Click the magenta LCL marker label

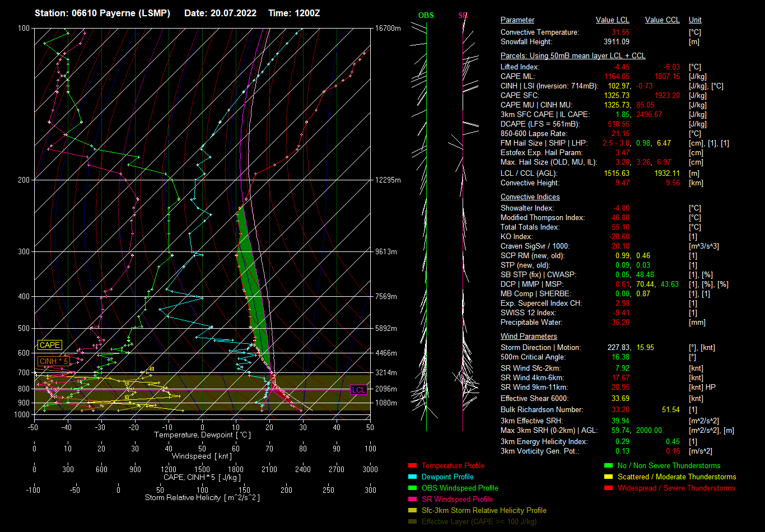click(x=358, y=390)
